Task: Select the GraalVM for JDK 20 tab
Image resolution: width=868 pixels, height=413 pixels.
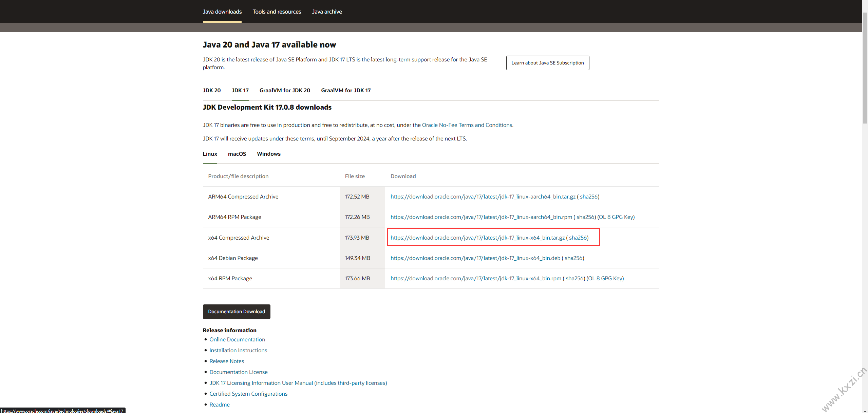Action: (x=284, y=90)
